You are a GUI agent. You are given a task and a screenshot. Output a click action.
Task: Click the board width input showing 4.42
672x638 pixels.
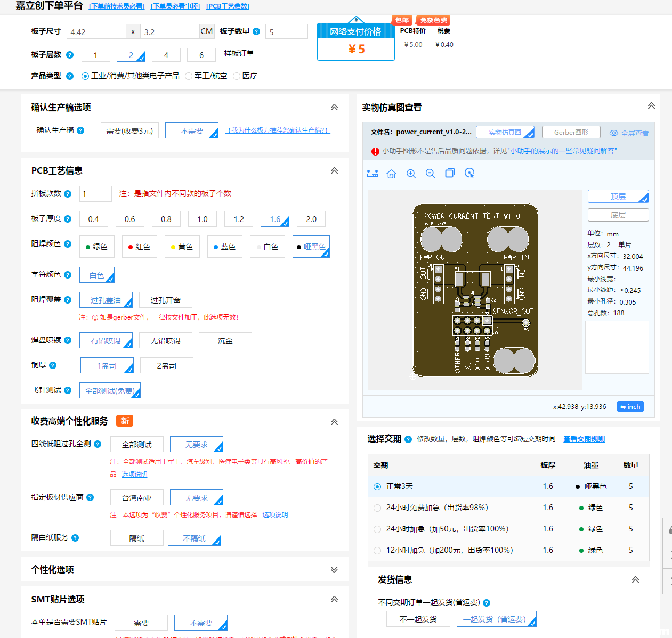pos(96,31)
